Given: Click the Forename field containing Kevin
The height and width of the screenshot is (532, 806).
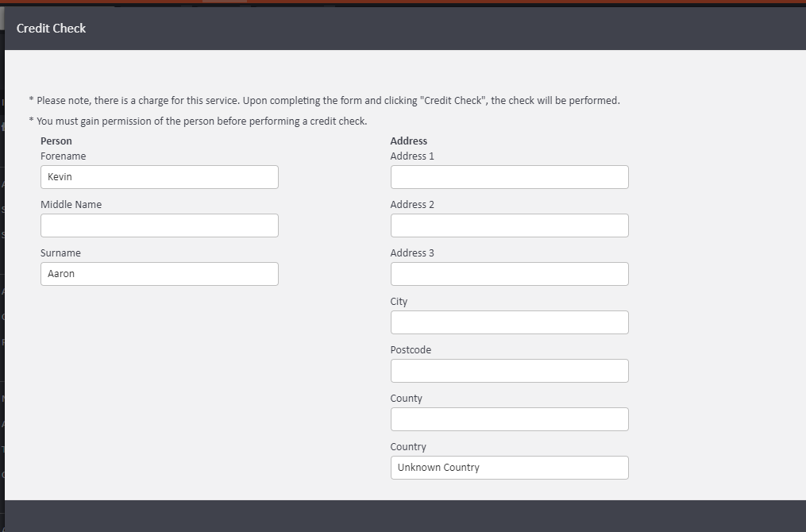Looking at the screenshot, I should (159, 177).
